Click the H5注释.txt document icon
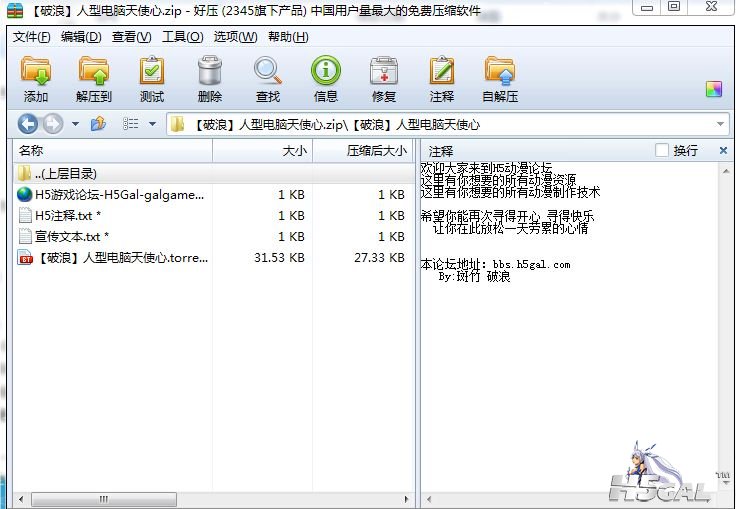This screenshot has width=736, height=509. pyautogui.click(x=25, y=215)
